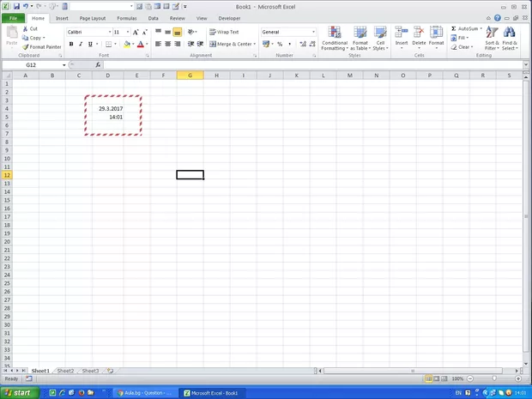Click the Format Painter icon
Image resolution: width=532 pixels, height=399 pixels.
[26, 47]
